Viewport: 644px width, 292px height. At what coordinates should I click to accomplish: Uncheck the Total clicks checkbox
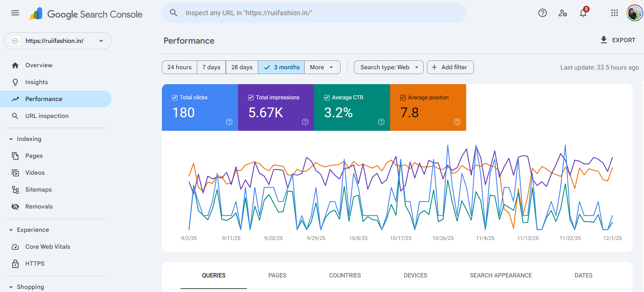(x=175, y=98)
